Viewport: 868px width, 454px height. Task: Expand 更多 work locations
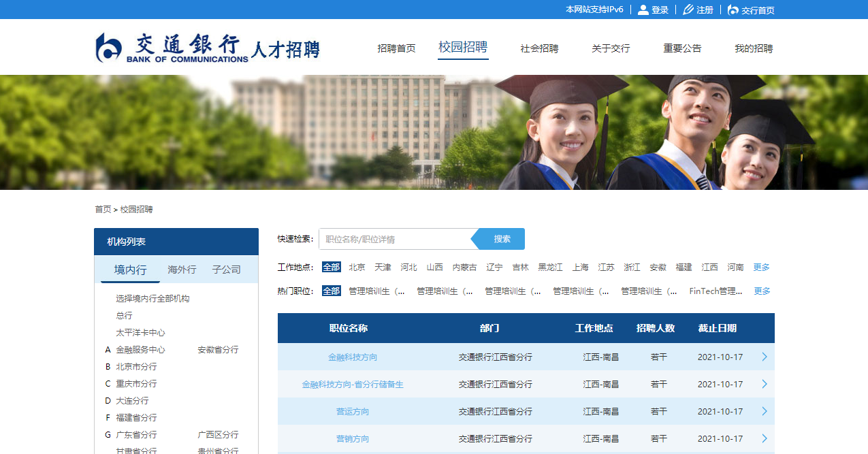[x=761, y=267]
